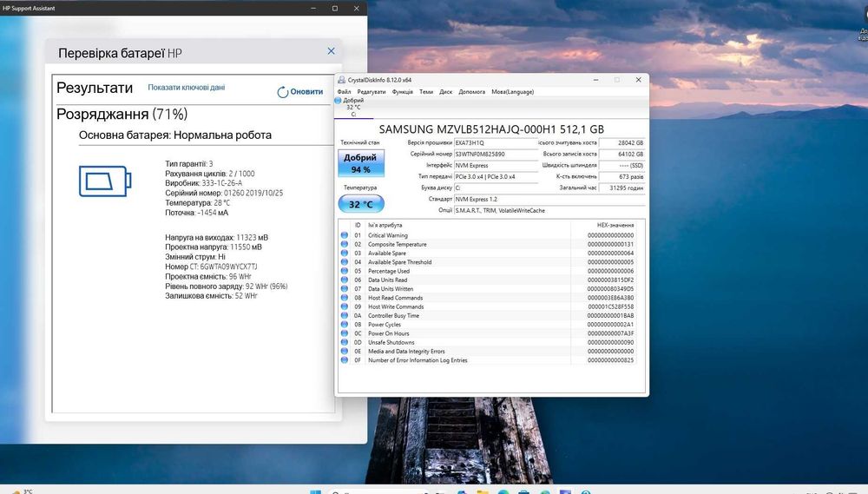
Task: Click the Добрий 94 % health status button
Action: [361, 163]
